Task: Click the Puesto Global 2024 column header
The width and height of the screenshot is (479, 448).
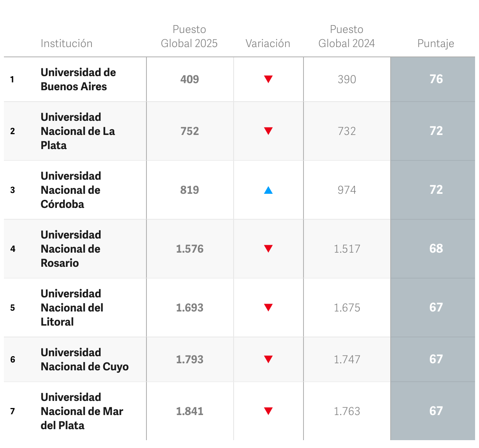Action: pyautogui.click(x=346, y=36)
